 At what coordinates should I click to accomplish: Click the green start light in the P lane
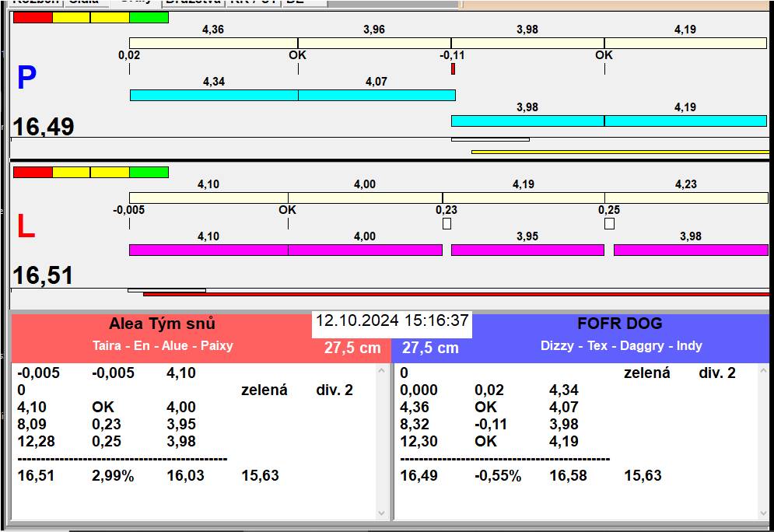click(x=149, y=17)
